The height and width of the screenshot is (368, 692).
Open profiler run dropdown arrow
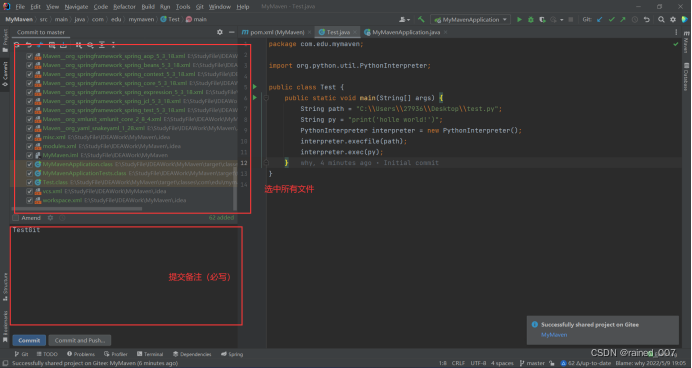coord(561,20)
